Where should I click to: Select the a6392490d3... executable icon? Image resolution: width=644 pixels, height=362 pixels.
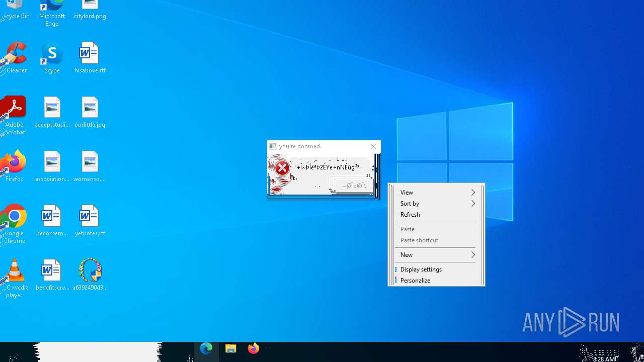coord(90,275)
